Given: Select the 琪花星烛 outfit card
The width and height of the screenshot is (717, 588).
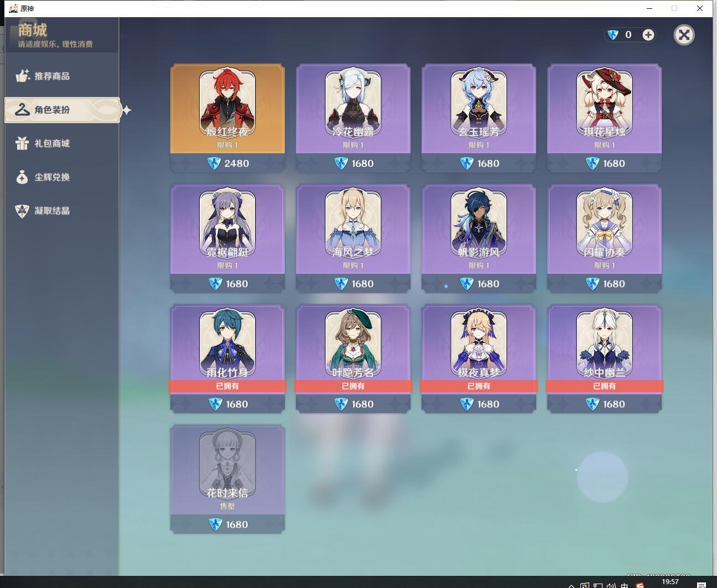Looking at the screenshot, I should pyautogui.click(x=604, y=118).
